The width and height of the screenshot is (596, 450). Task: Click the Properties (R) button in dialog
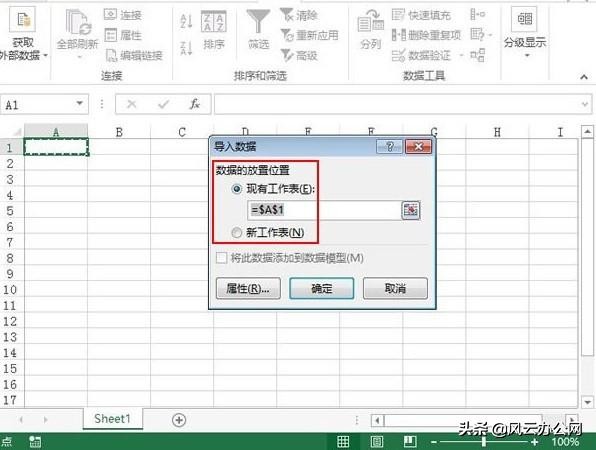coord(248,288)
